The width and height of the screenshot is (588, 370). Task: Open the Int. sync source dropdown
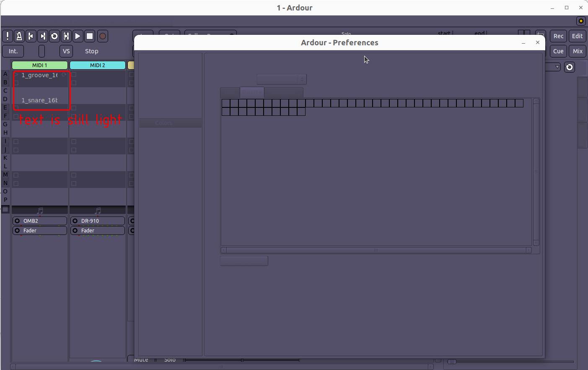[x=13, y=51]
